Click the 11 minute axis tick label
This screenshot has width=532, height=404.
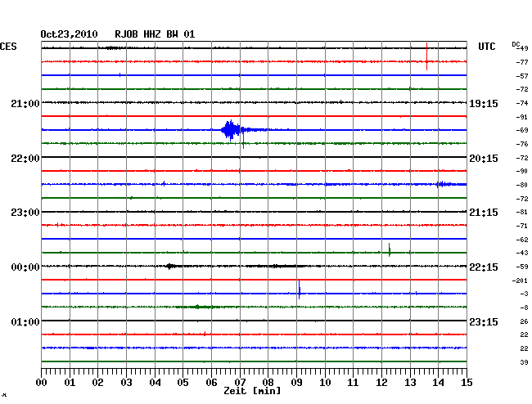point(354,383)
